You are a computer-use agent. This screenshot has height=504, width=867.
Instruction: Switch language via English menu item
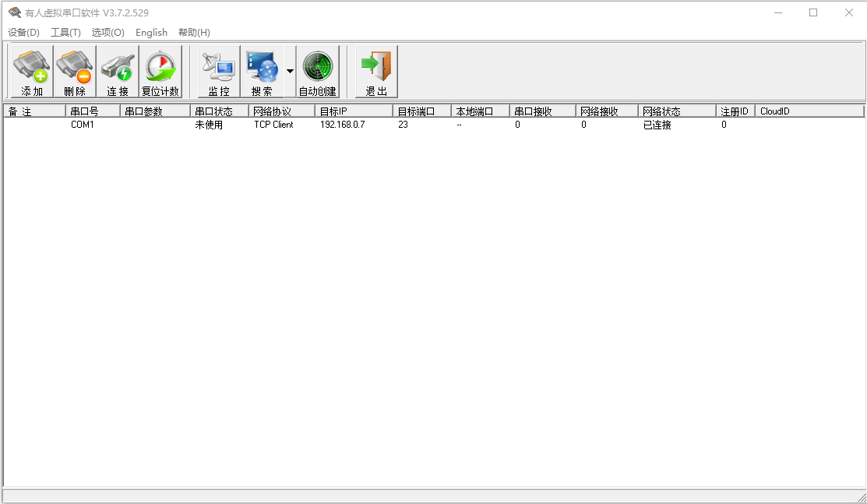pos(151,32)
